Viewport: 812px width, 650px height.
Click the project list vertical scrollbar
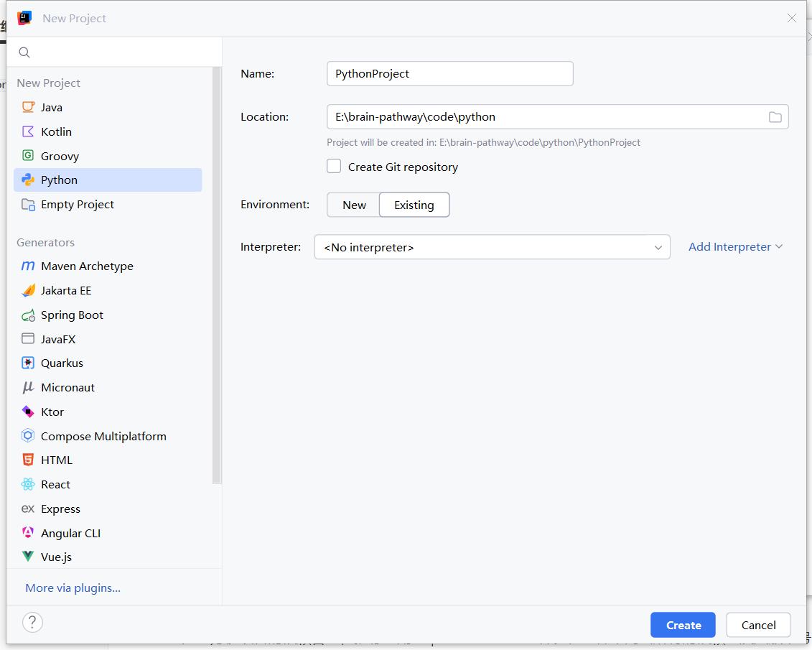217,276
